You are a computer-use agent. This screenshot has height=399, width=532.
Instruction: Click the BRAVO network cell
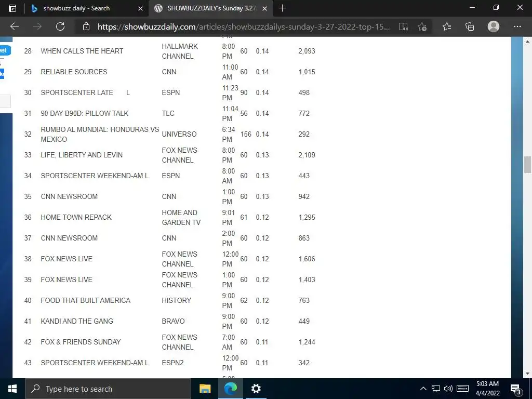tap(173, 321)
